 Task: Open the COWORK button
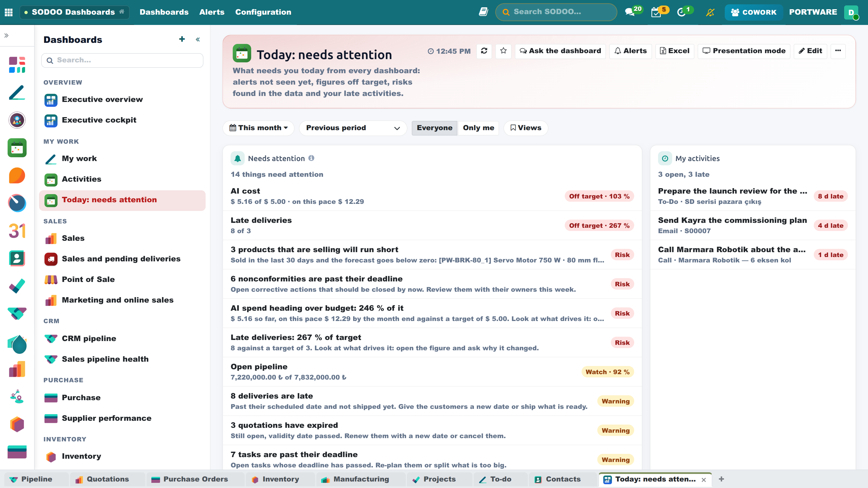tap(754, 12)
